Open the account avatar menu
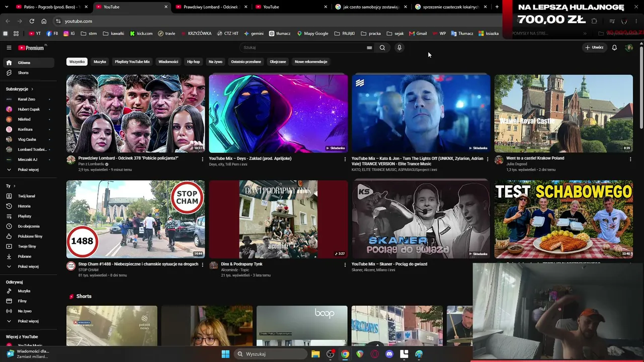The image size is (644, 362). click(x=629, y=48)
